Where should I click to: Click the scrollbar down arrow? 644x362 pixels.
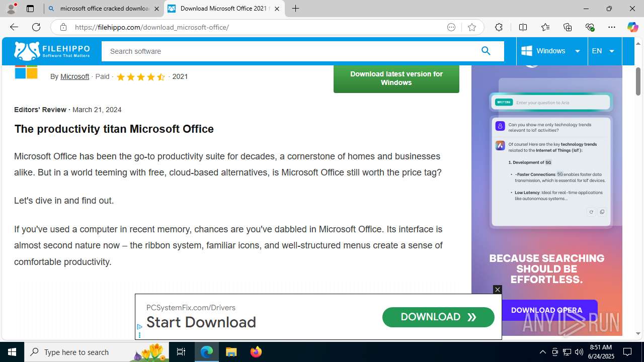638,333
